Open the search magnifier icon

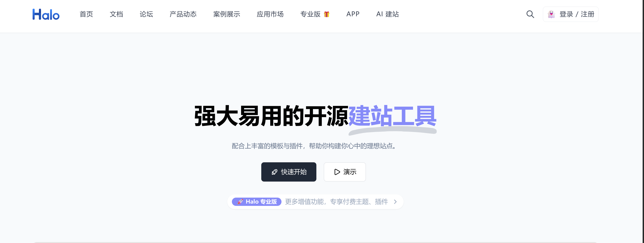[x=530, y=14]
